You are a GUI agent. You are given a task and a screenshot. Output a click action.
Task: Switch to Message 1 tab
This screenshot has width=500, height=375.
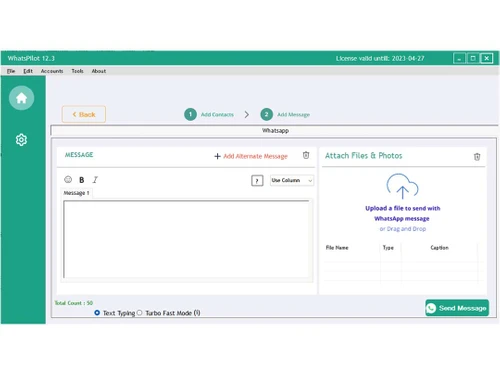[77, 193]
